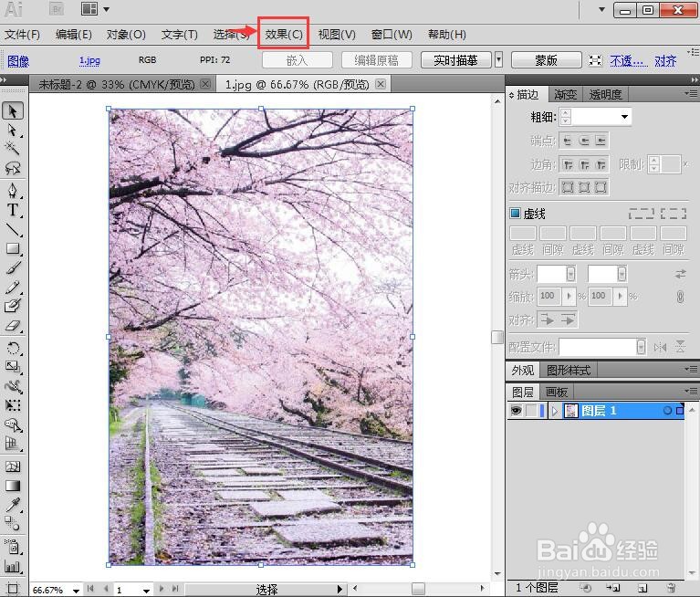Viewport: 700px width, 597px height.
Task: Click the target circle of 图层 1
Action: tap(667, 411)
